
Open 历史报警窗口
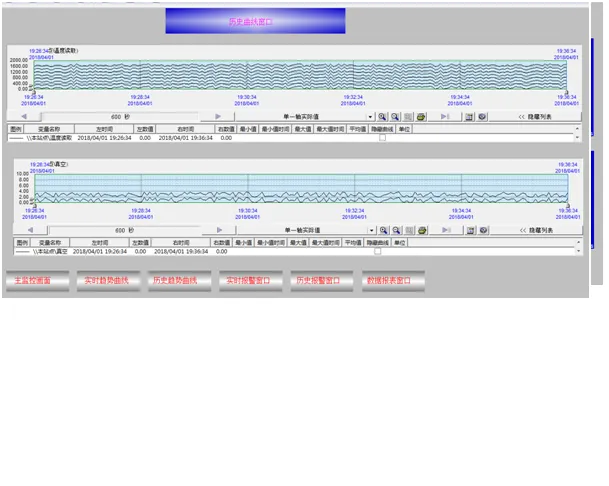tap(322, 280)
